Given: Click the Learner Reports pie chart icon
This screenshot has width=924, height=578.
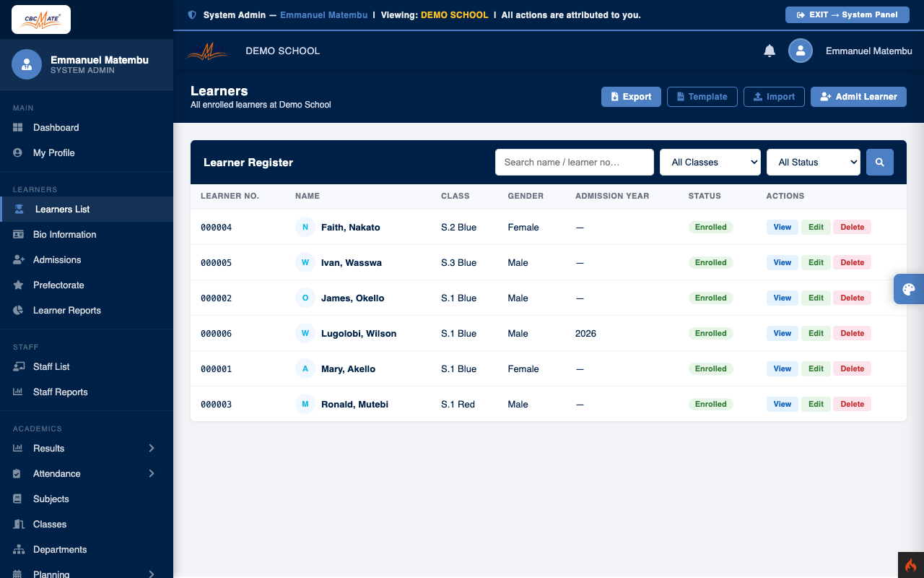Looking at the screenshot, I should click(18, 310).
